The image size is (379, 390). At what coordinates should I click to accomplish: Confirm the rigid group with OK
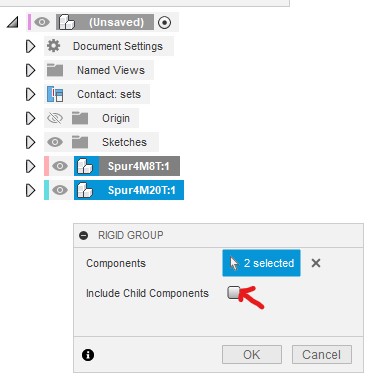[252, 354]
